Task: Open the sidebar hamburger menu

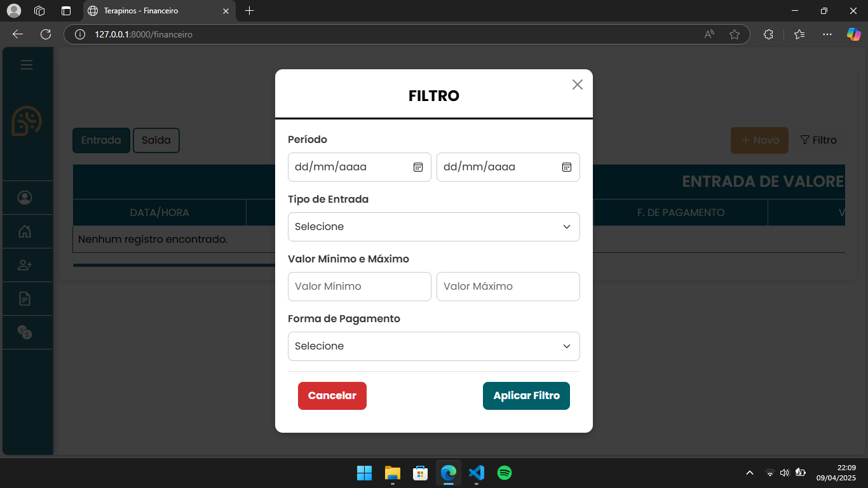Action: click(x=27, y=65)
